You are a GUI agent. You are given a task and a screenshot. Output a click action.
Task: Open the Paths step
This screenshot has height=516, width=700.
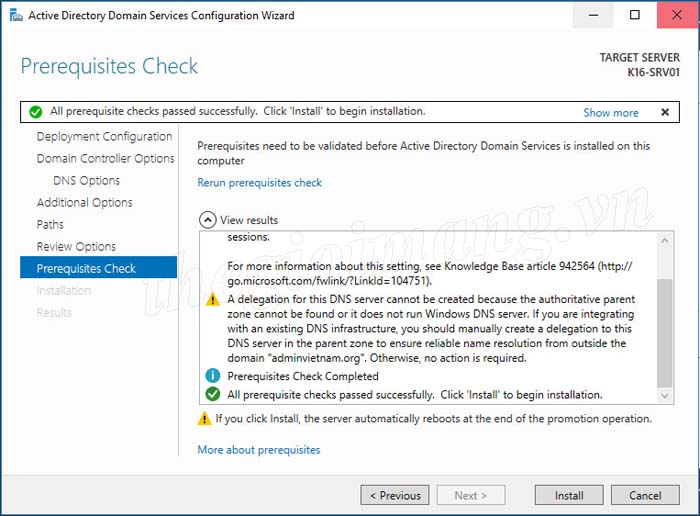click(x=50, y=225)
